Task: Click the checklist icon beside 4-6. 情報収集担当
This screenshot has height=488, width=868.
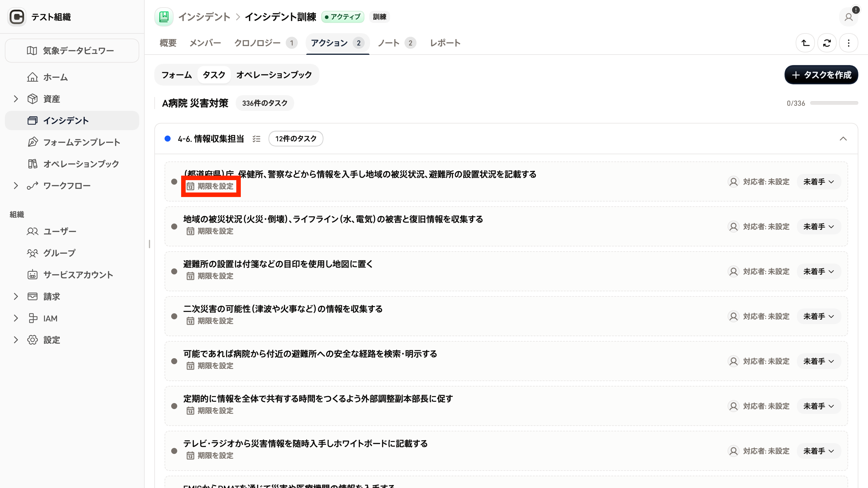Action: tap(256, 139)
